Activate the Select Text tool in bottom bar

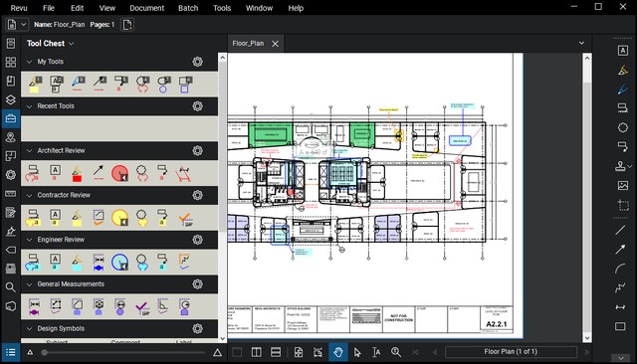tap(376, 352)
